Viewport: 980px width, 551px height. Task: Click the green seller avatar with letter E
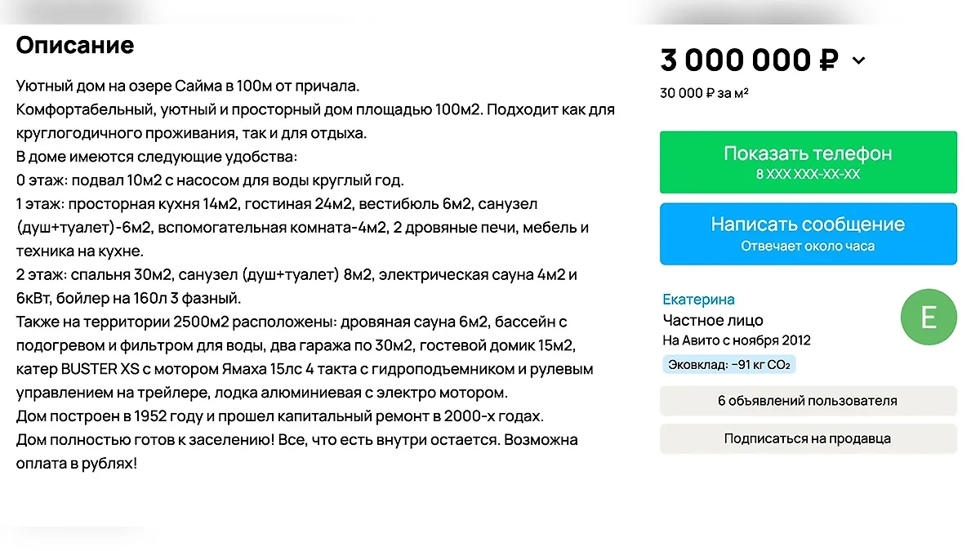[x=929, y=317]
